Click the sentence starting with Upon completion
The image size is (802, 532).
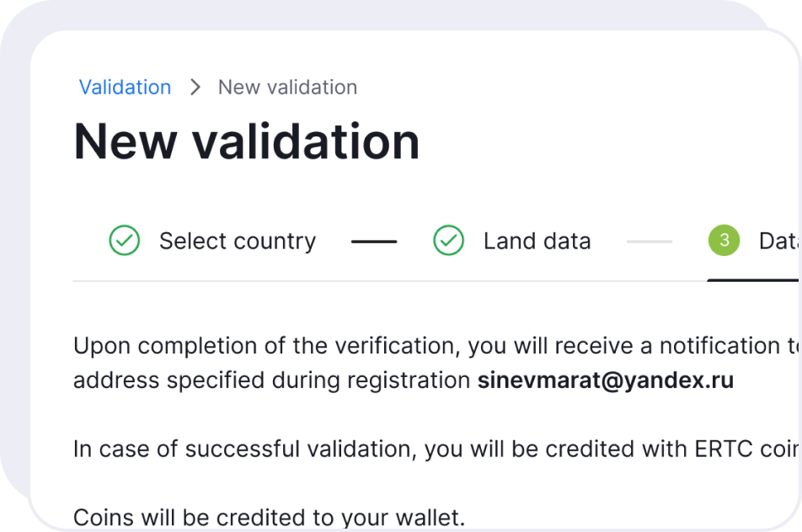pos(421,346)
